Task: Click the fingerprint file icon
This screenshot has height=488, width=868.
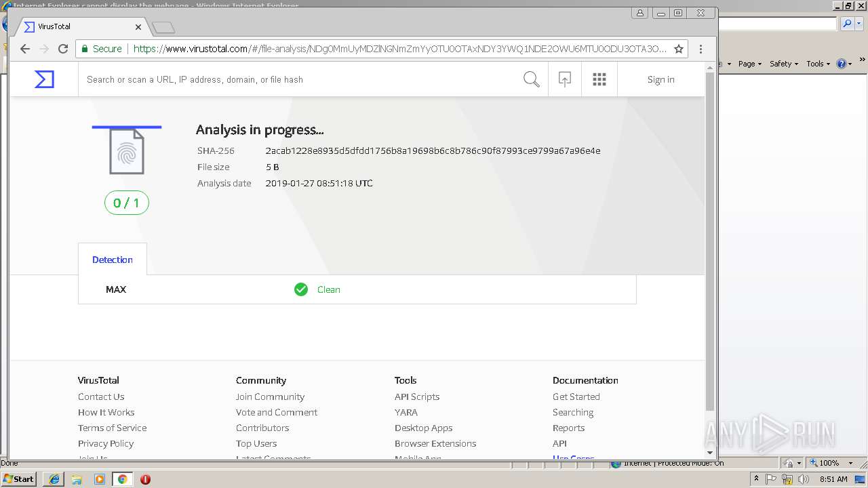Action: coord(127,152)
